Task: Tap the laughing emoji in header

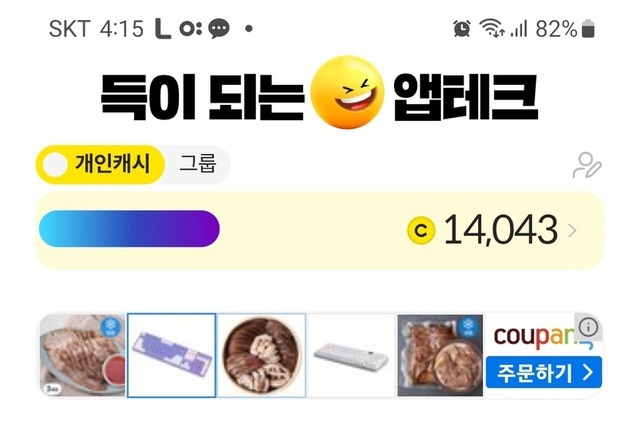Action: click(348, 97)
